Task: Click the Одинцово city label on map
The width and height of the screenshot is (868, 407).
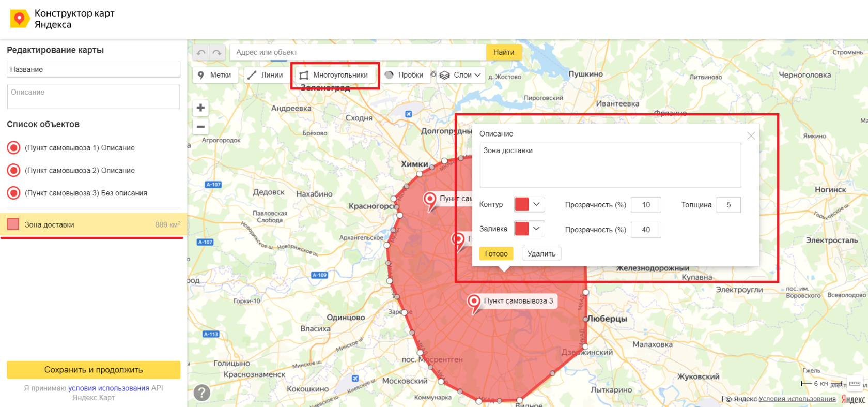Action: tap(346, 317)
